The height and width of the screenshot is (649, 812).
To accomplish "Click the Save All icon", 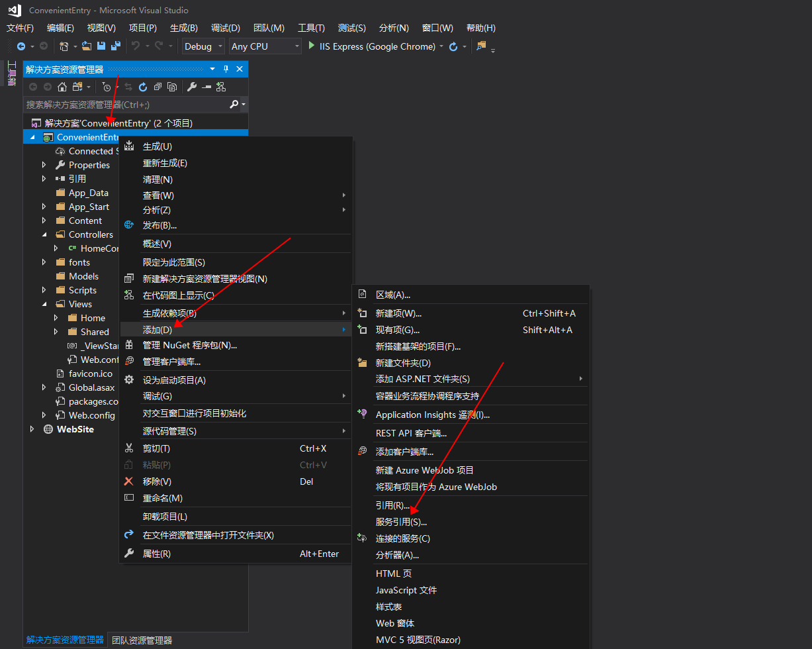I will click(115, 46).
